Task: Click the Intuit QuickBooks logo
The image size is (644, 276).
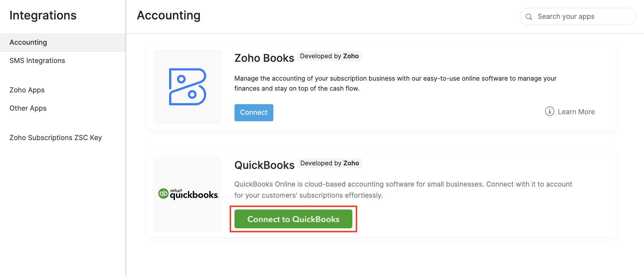Action: click(x=189, y=194)
